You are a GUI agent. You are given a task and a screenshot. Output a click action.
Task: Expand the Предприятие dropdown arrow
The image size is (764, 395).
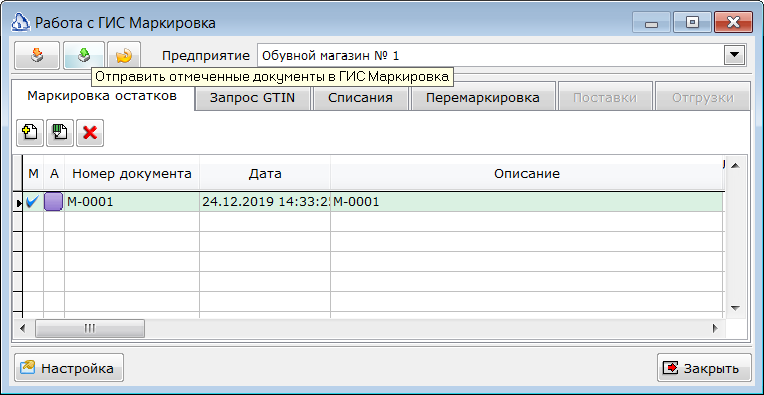733,56
